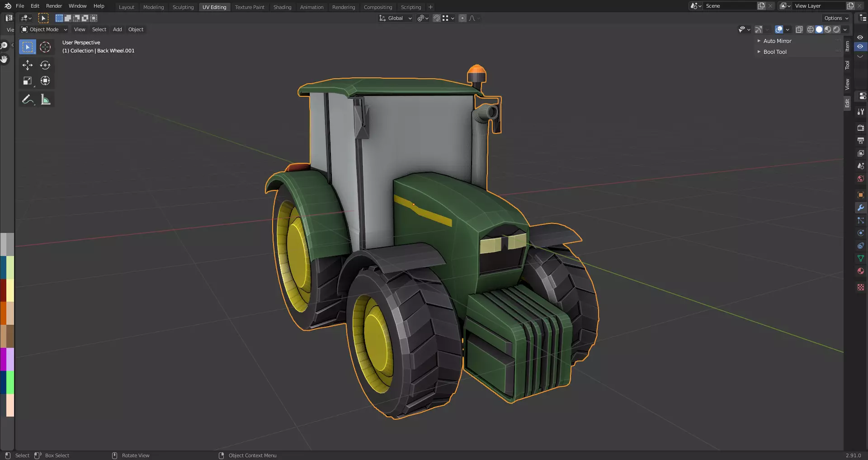The image size is (868, 460).
Task: Switch to Rendered shading
Action: 836,29
